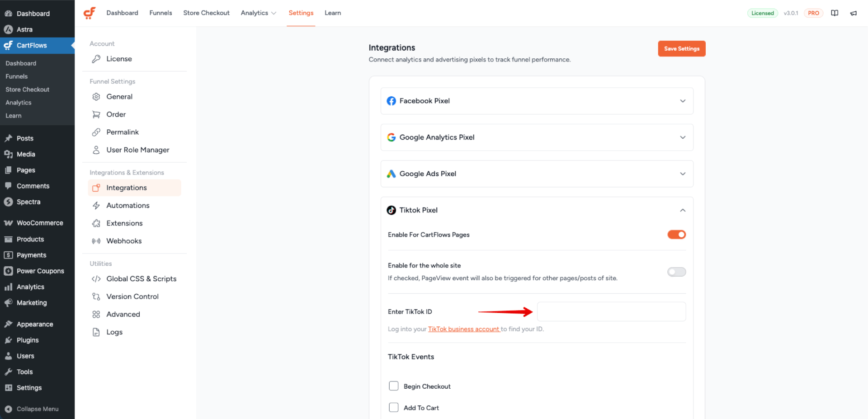Select the Settings tab in top navigation

tap(301, 13)
